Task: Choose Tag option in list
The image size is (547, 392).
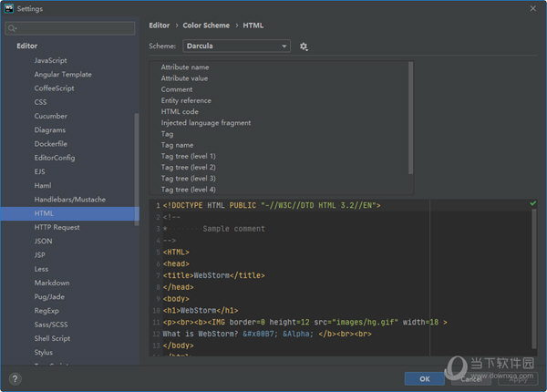Action: pyautogui.click(x=167, y=134)
